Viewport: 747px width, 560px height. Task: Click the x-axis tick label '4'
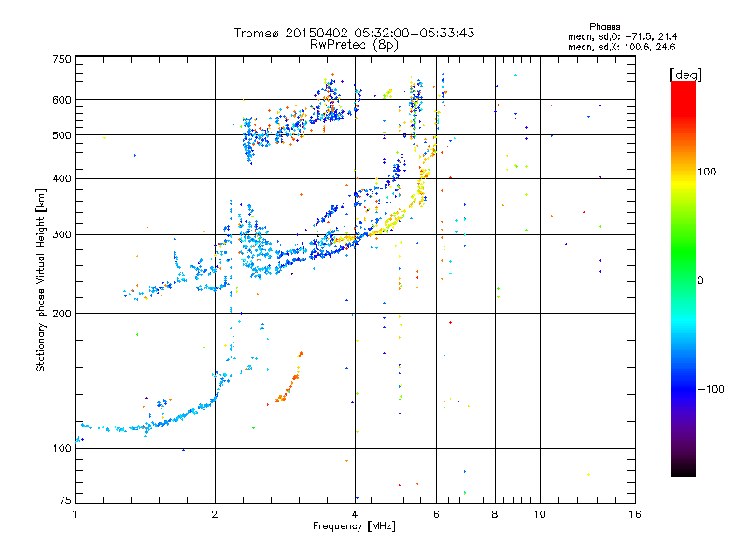[x=355, y=514]
